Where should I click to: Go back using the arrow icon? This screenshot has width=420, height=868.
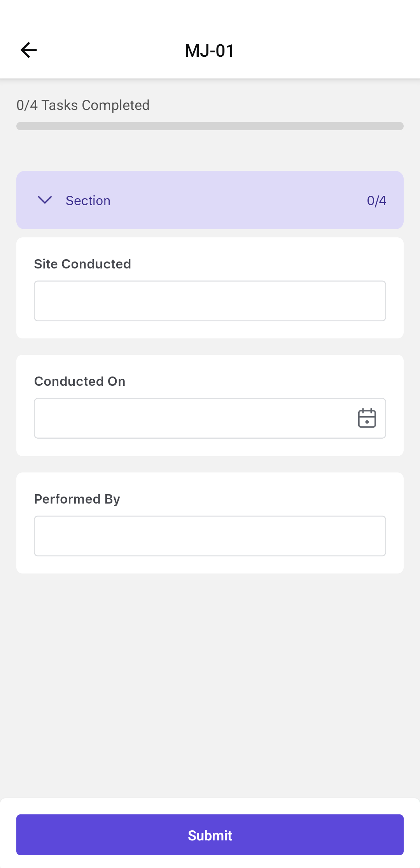pos(29,50)
